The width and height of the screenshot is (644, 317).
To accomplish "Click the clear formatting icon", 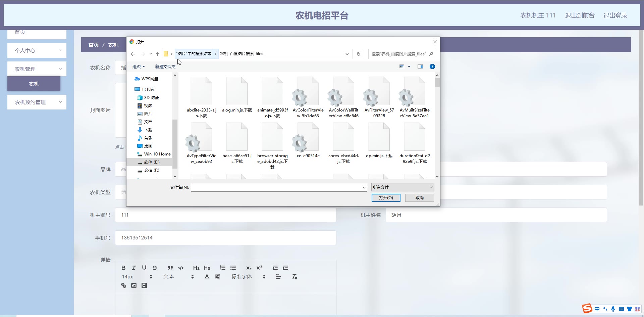I will tap(294, 277).
